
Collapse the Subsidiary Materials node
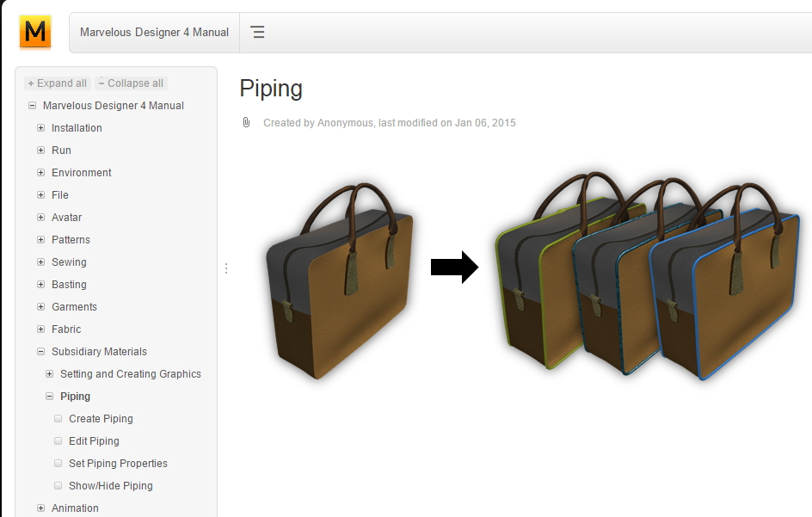click(x=40, y=352)
